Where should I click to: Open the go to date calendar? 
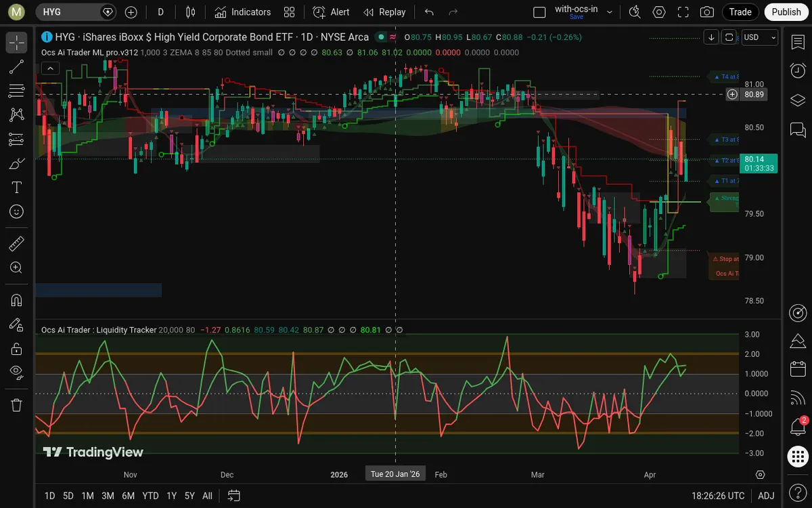click(x=233, y=496)
